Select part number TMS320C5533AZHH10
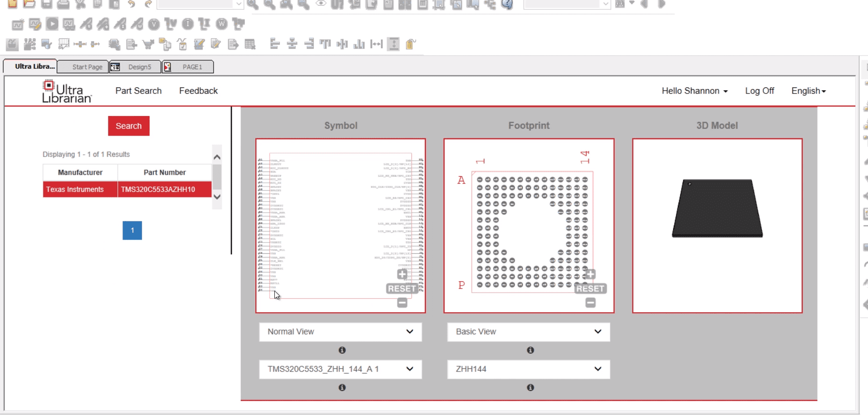The image size is (868, 415). 165,189
